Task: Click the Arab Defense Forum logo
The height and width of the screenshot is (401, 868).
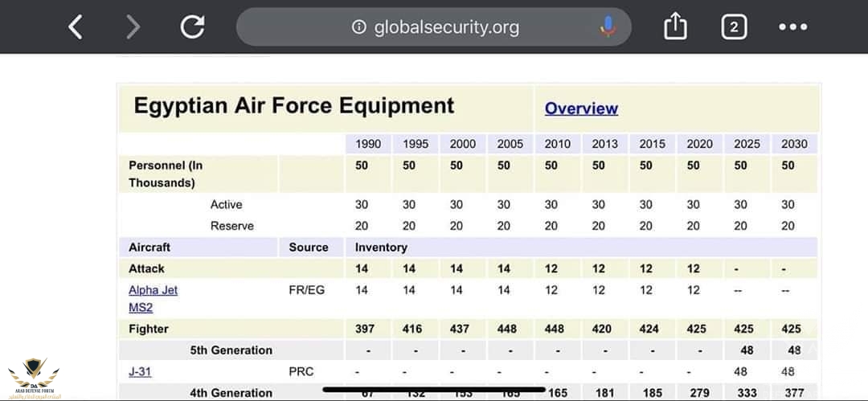Action: click(x=34, y=378)
